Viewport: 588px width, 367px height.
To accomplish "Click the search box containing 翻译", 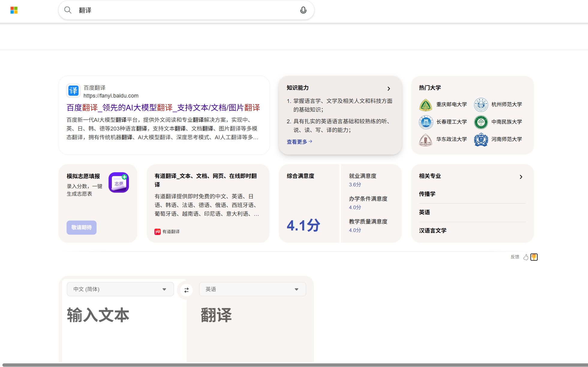I will click(x=186, y=10).
